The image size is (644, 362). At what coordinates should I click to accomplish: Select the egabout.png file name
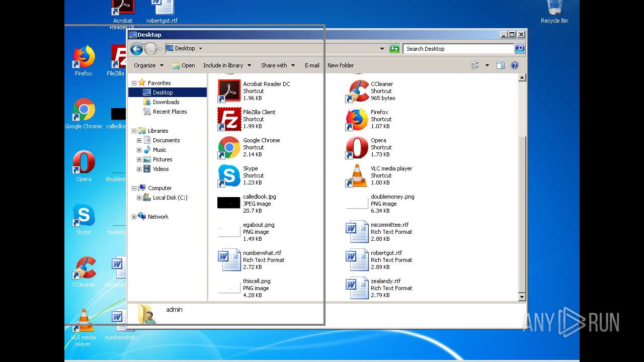click(x=259, y=225)
